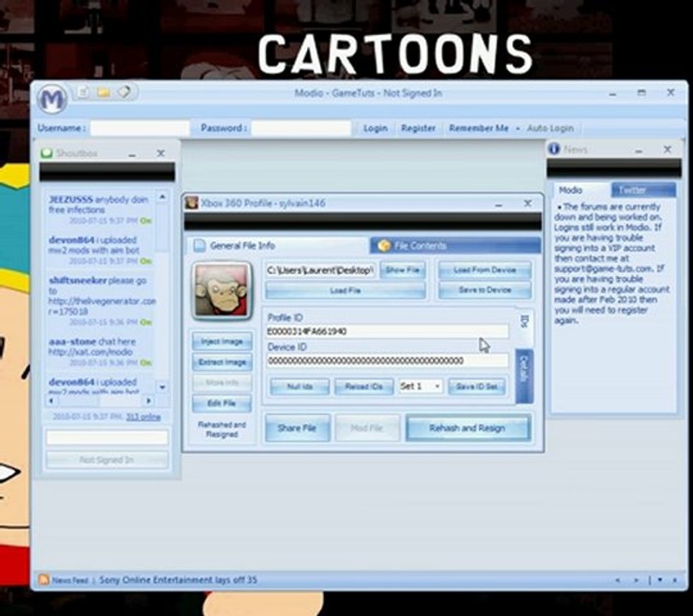Click the Shoutbox scroll down arrow
Image resolution: width=693 pixels, height=616 pixels.
pyautogui.click(x=163, y=387)
